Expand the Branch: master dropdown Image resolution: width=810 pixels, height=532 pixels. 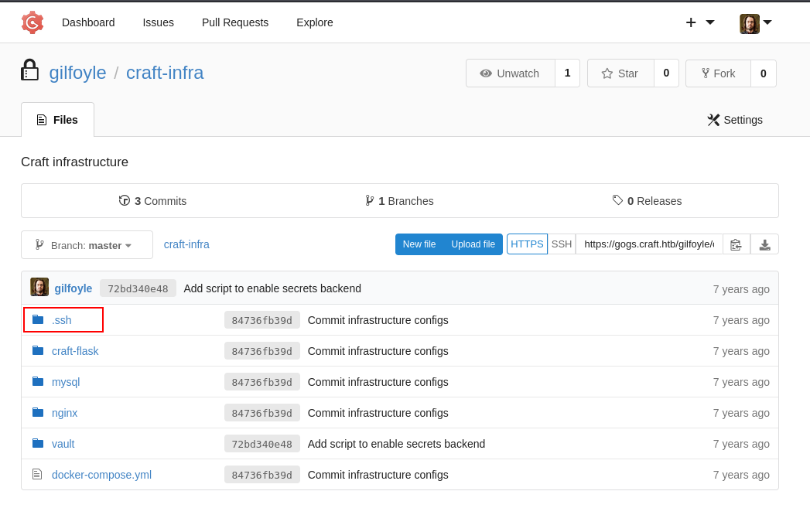click(x=87, y=245)
